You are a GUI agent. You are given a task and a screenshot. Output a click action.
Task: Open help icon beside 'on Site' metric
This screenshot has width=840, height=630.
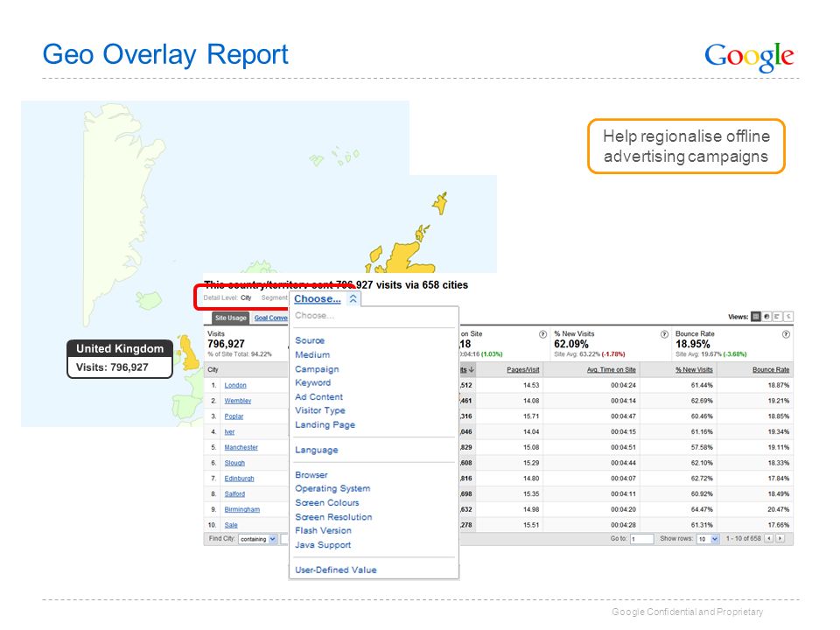(542, 333)
